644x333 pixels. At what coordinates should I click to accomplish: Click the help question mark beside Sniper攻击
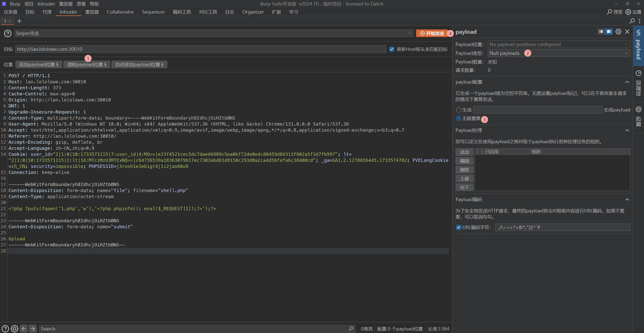click(x=8, y=33)
